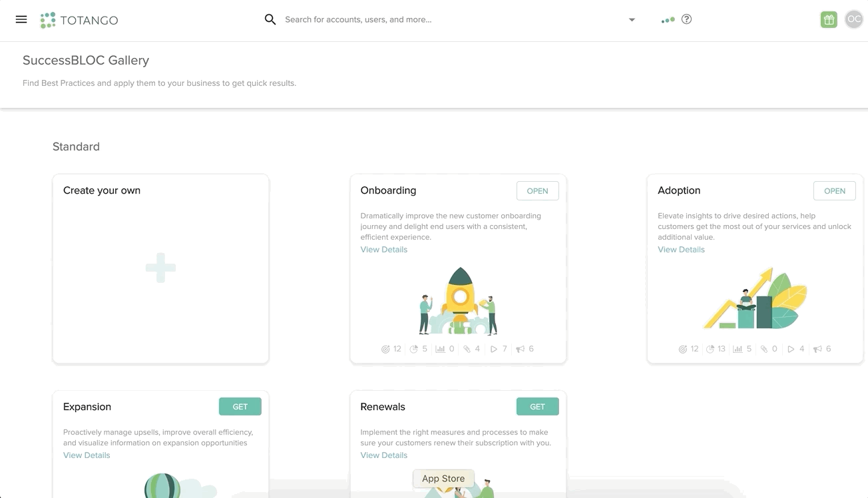Click Adoption paperclip icon showing 0

(x=764, y=349)
